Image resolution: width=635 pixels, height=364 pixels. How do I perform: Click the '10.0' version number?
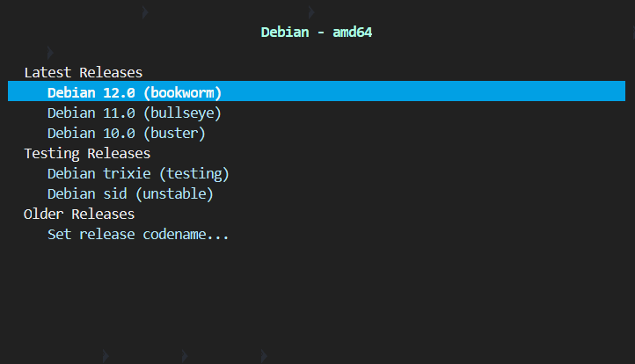pos(118,134)
